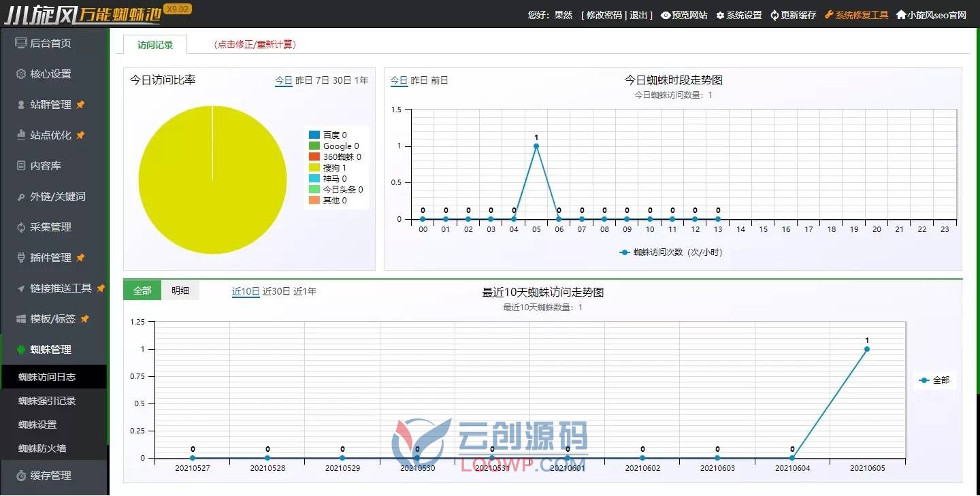Toggle 其他 legend entry
980x496 pixels.
(x=327, y=200)
